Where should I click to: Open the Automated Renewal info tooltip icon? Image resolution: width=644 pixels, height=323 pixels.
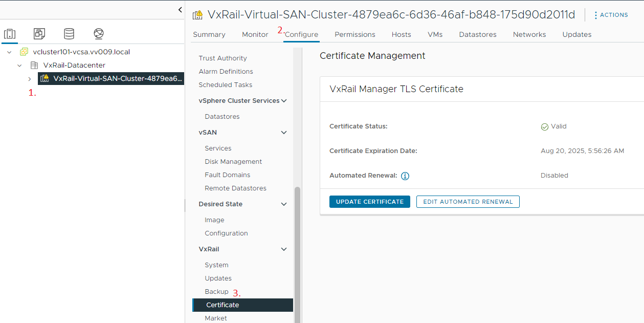click(x=405, y=176)
